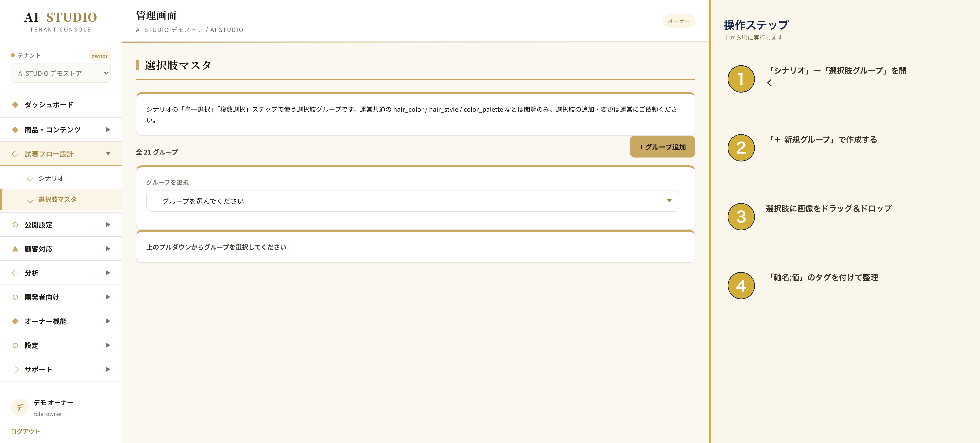This screenshot has width=980, height=443.
Task: Click the ログアウト link
Action: (x=25, y=431)
